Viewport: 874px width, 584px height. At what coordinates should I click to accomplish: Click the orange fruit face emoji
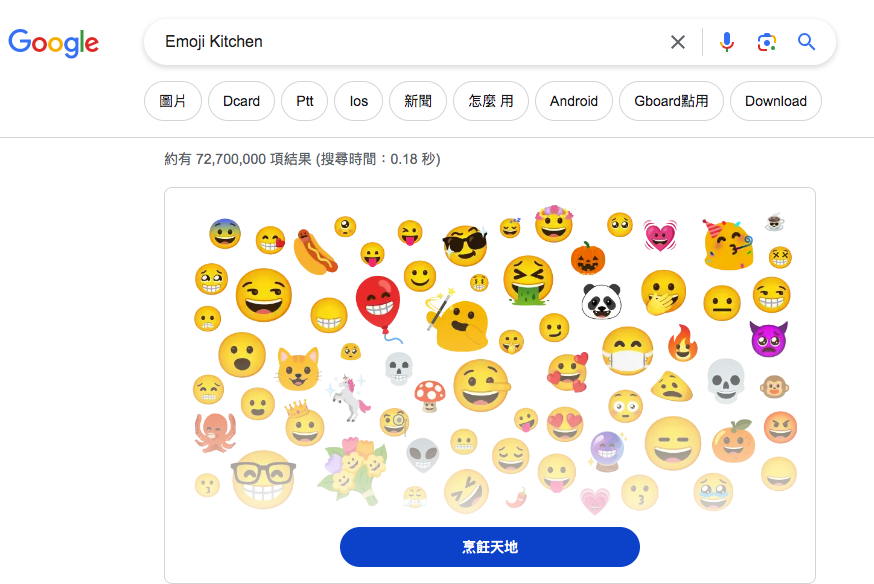pyautogui.click(x=734, y=441)
